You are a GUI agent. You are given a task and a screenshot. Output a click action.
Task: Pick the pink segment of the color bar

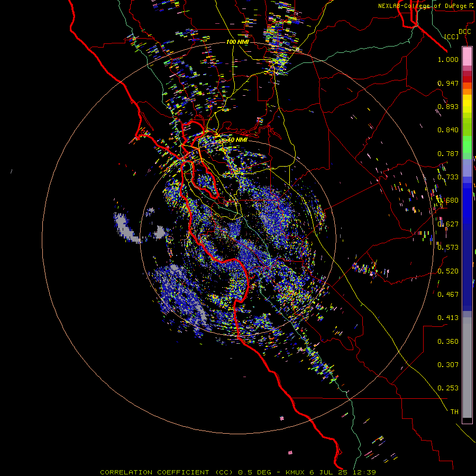[467, 56]
